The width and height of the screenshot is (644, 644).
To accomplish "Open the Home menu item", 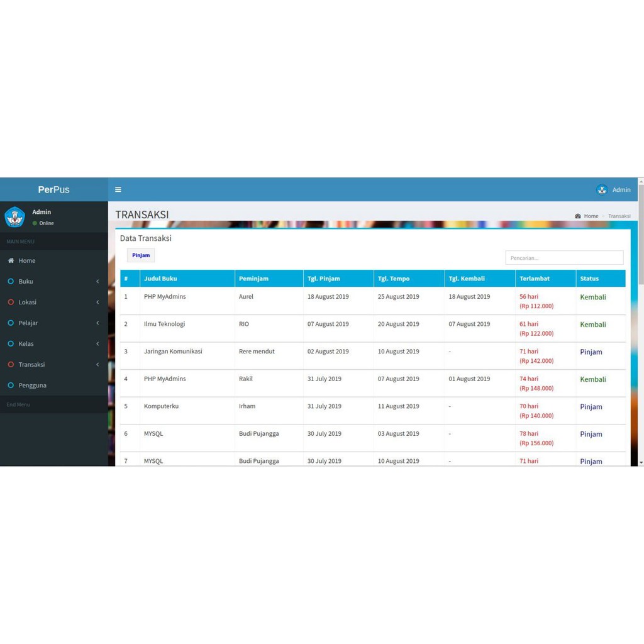I will 54,260.
